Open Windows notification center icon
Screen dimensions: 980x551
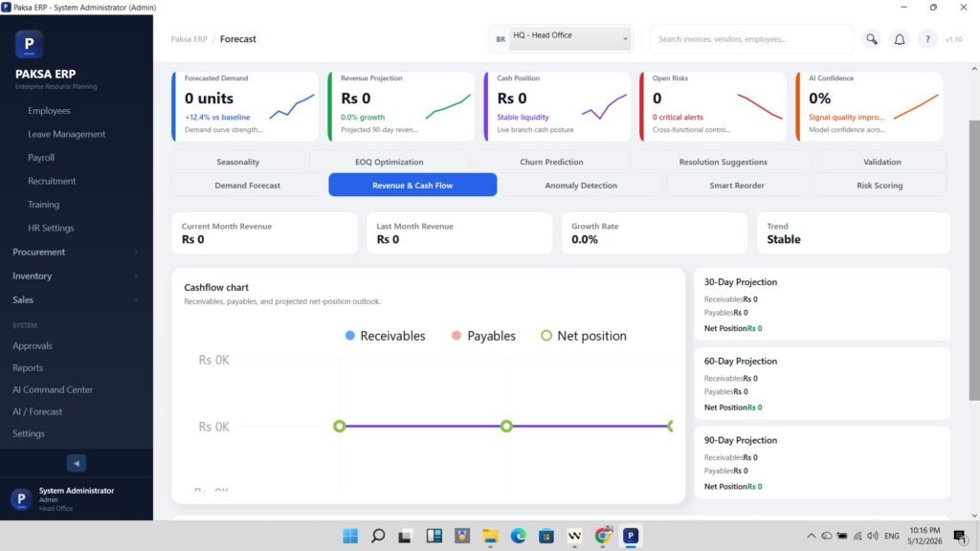(960, 536)
